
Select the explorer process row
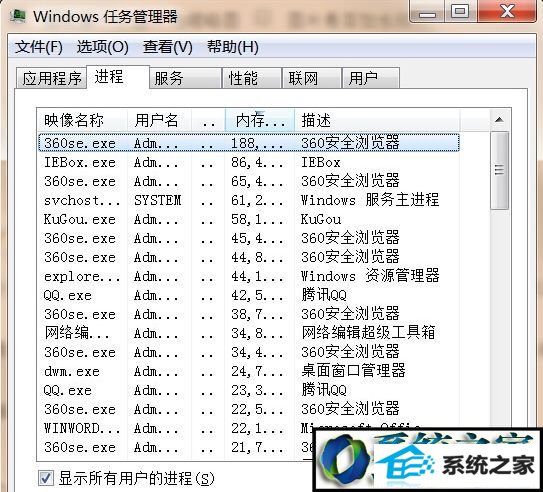(249, 276)
